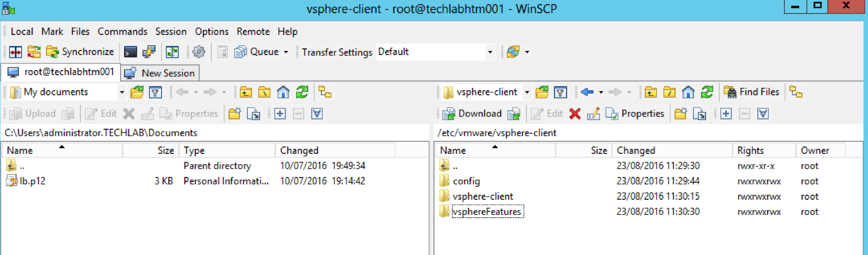Screen dimensions: 868x255
Task: Refresh the local panel
Action: pyautogui.click(x=301, y=92)
